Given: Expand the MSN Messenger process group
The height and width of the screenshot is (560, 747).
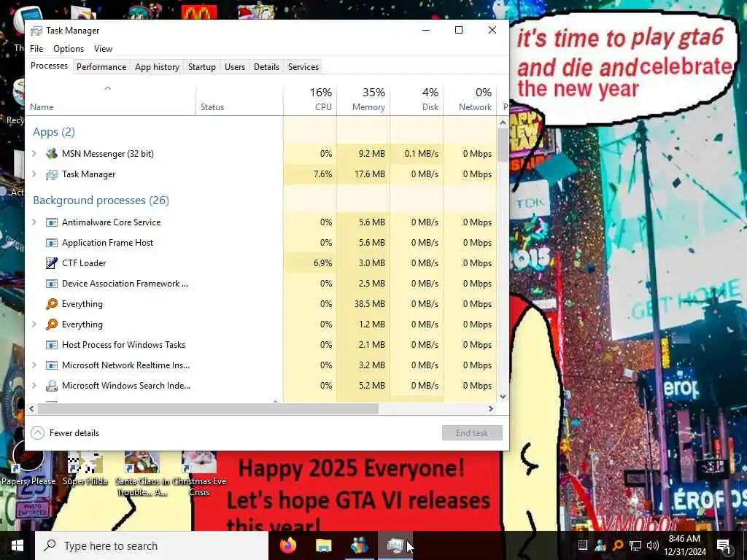Looking at the screenshot, I should pos(34,154).
